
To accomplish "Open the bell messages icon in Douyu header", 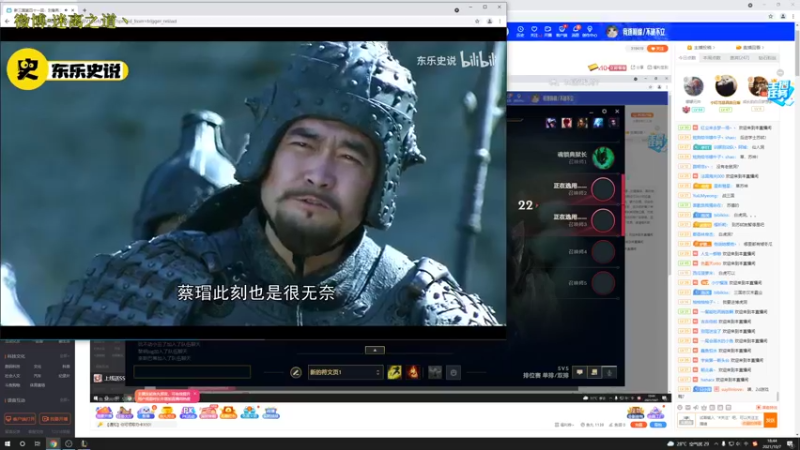I will pyautogui.click(x=576, y=32).
